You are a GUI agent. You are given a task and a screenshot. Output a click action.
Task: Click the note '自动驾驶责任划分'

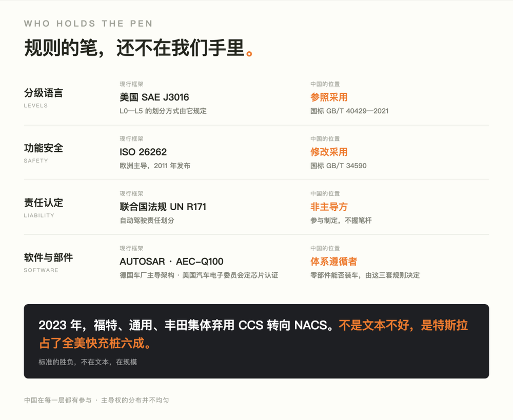[x=147, y=221]
